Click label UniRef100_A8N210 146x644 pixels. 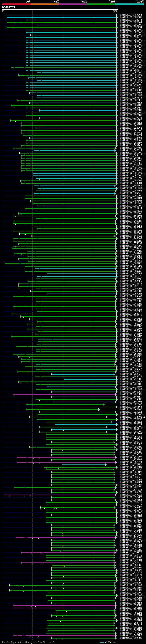pyautogui.click(x=131, y=429)
